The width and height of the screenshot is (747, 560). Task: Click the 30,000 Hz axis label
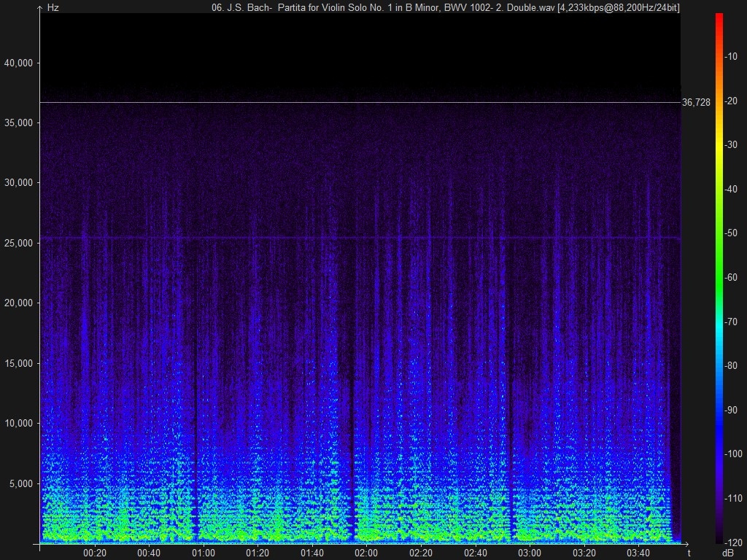click(18, 183)
